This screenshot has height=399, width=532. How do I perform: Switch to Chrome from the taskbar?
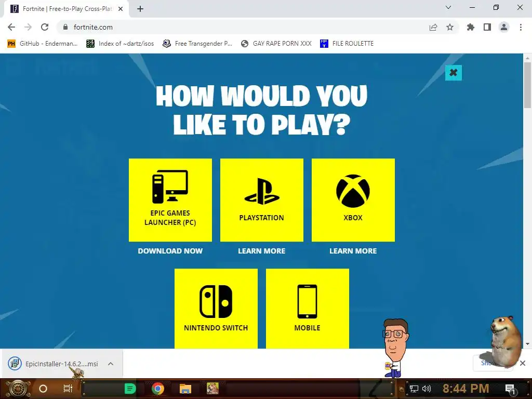[158, 389]
